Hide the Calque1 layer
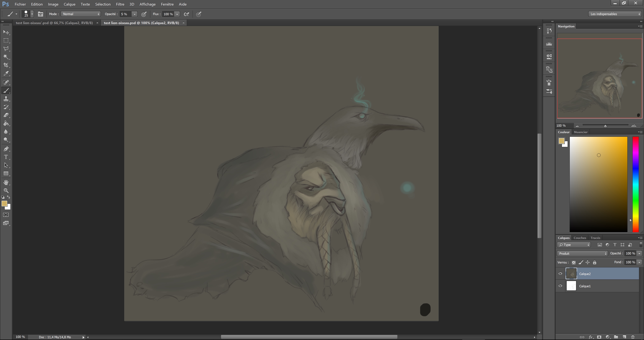This screenshot has width=644, height=340. point(560,286)
